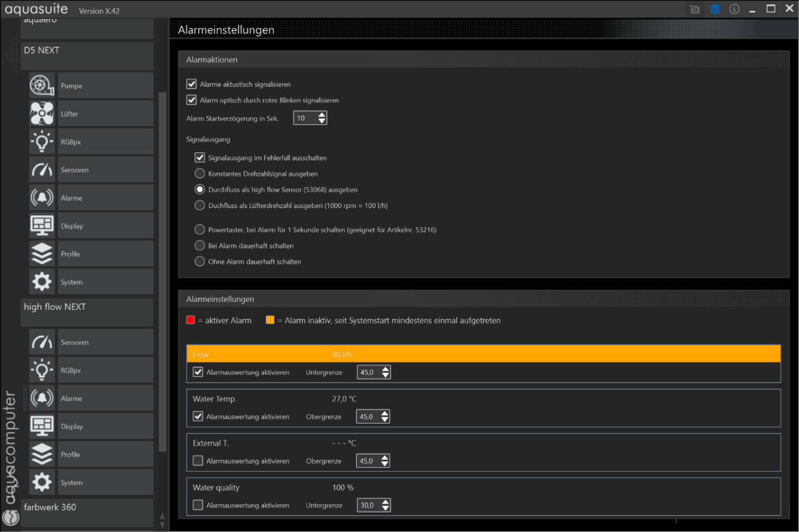Select 'Konstantes Drehzahlsignal ausgeben' radio option
Viewport: 799px width, 532px height.
199,173
